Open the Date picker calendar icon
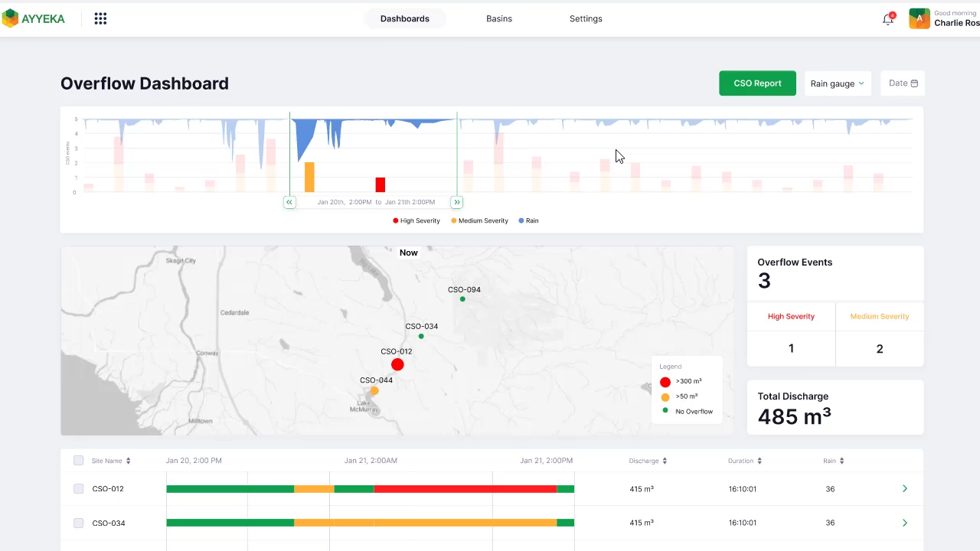This screenshot has width=980, height=551. click(914, 83)
